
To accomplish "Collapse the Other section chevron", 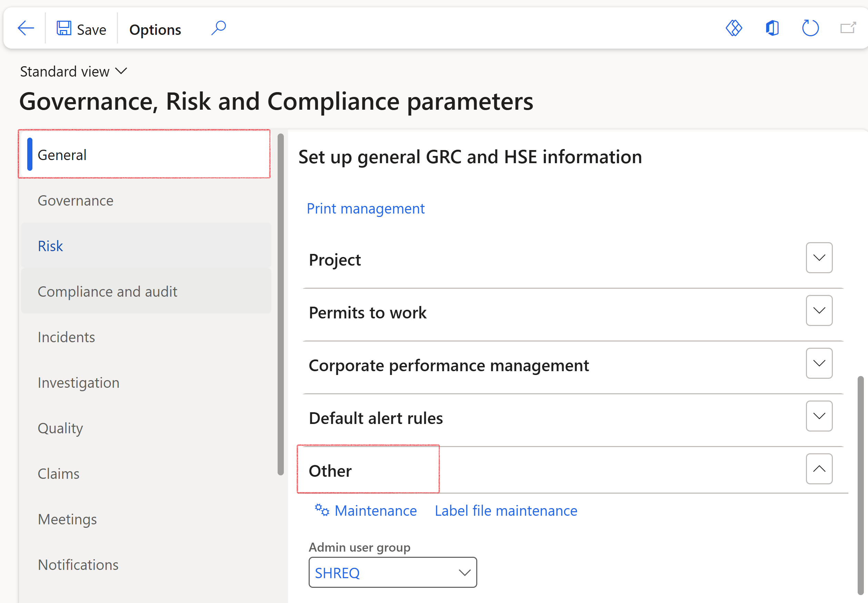I will pos(819,469).
